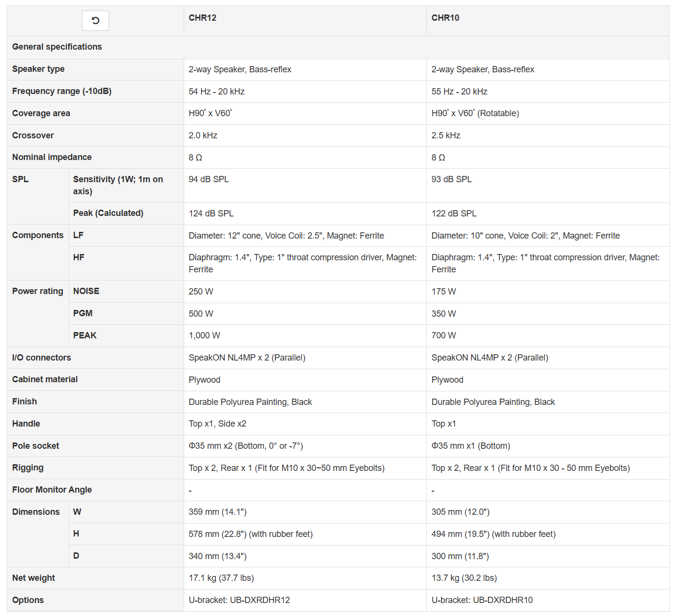Click the Floor Monitor Angle row label
The height and width of the screenshot is (616, 675).
52,490
